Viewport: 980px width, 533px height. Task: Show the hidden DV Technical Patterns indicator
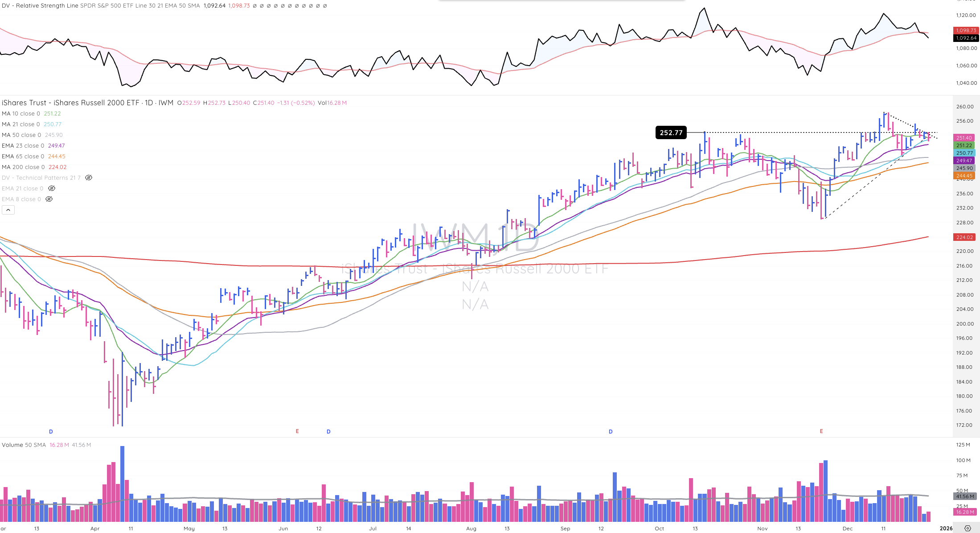coord(89,178)
